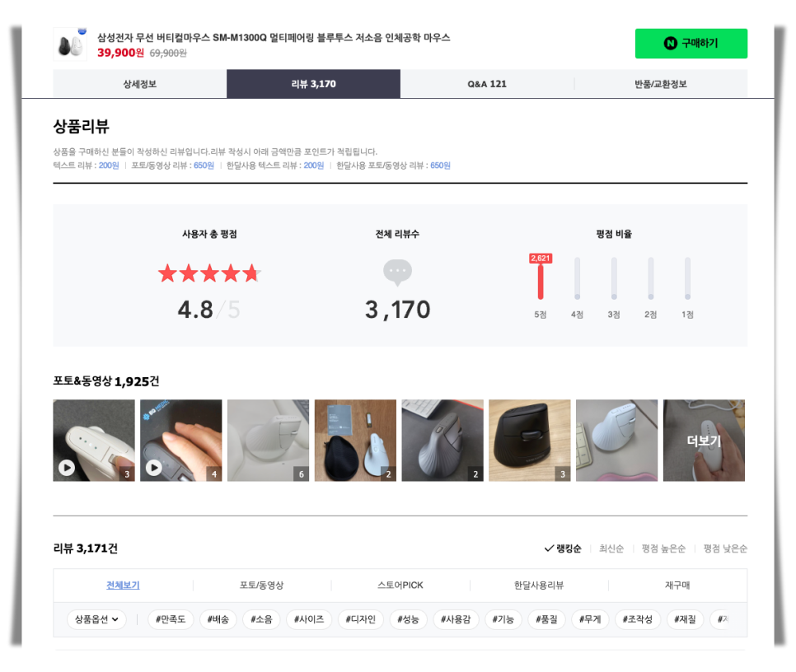Click the red star rating icons
The height and width of the screenshot is (672, 796).
pyautogui.click(x=209, y=273)
